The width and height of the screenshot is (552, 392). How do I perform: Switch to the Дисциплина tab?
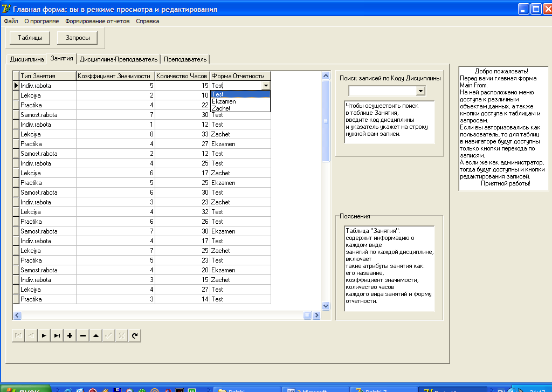pos(27,59)
